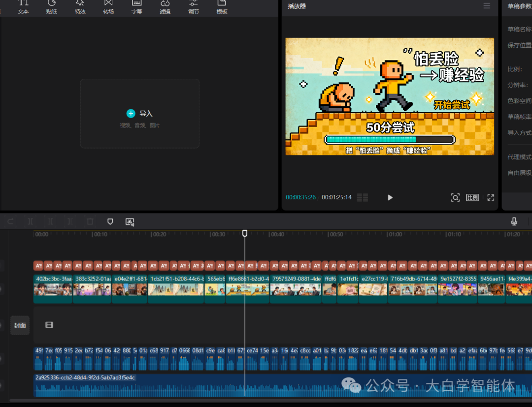Click the 播放器 panel title
Image resolution: width=532 pixels, height=407 pixels.
297,6
